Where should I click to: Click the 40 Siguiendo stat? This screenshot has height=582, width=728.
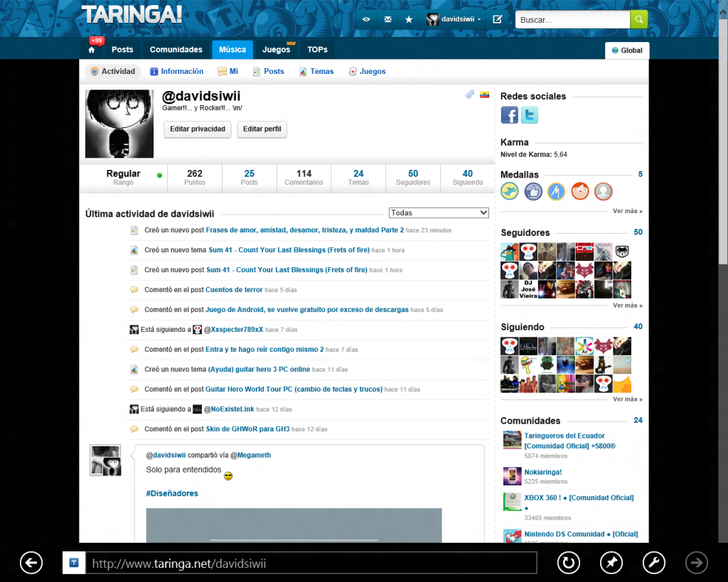[468, 177]
